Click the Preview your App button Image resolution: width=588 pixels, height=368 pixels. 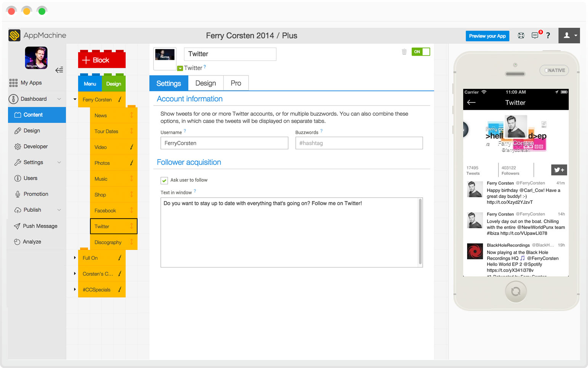[x=487, y=36]
